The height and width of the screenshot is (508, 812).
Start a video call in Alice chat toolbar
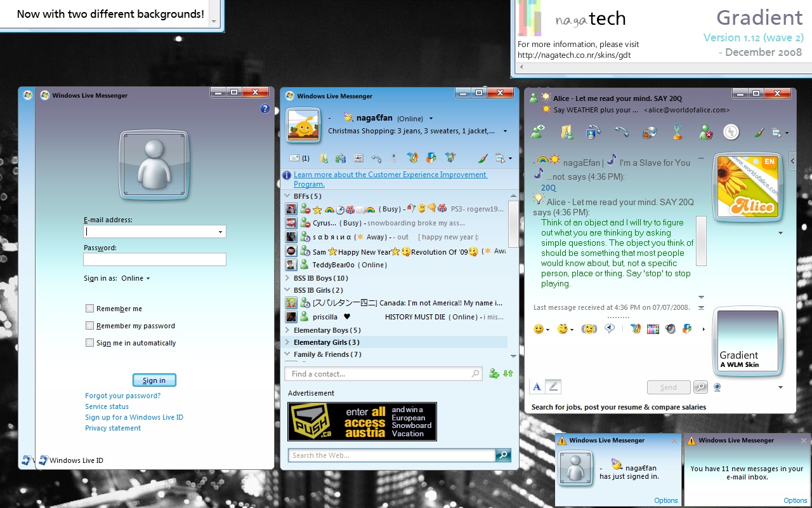pos(594,132)
